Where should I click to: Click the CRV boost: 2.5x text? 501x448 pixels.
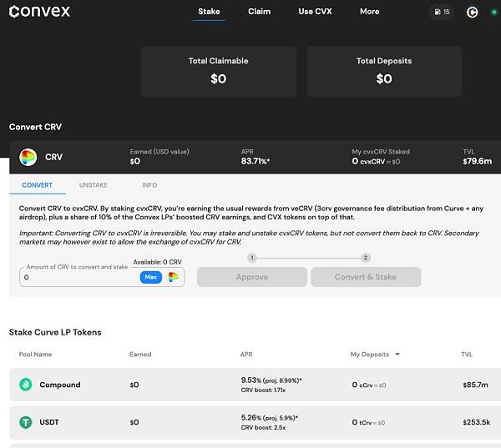click(x=263, y=427)
